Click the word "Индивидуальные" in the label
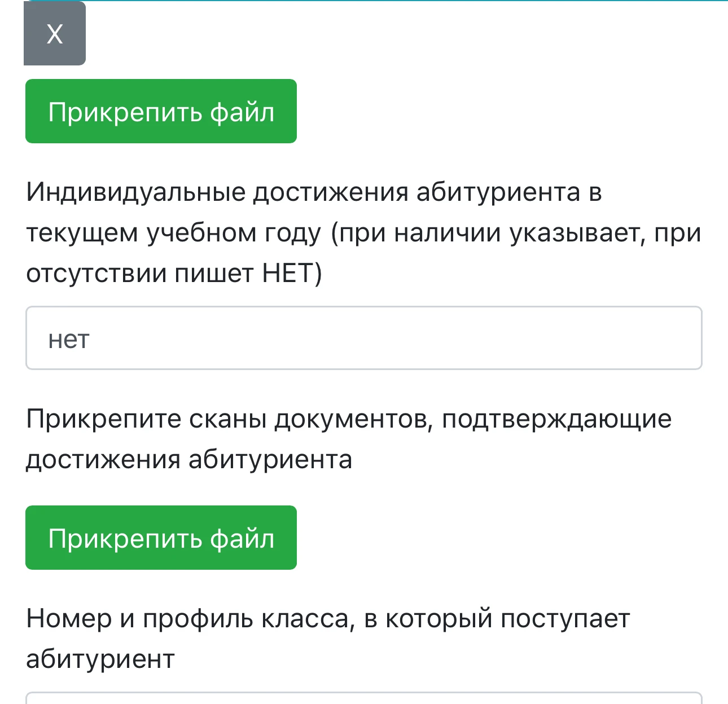The height and width of the screenshot is (704, 728). pos(135,192)
